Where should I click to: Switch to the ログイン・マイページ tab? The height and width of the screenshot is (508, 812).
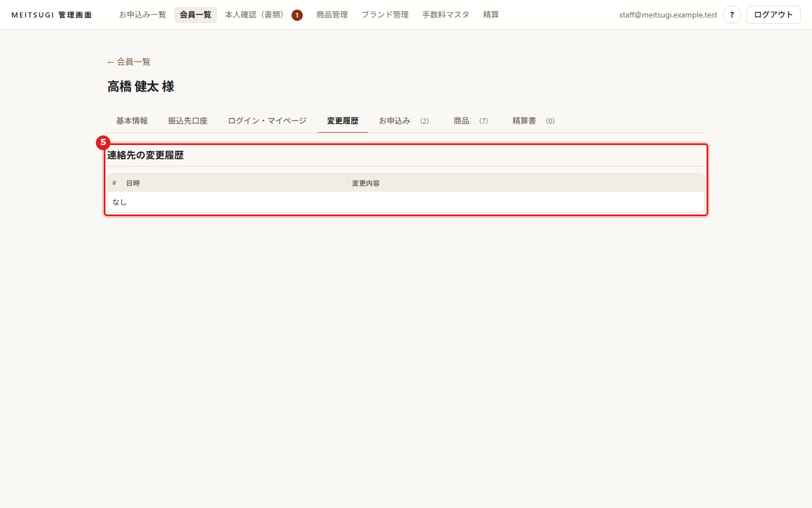pyautogui.click(x=267, y=121)
